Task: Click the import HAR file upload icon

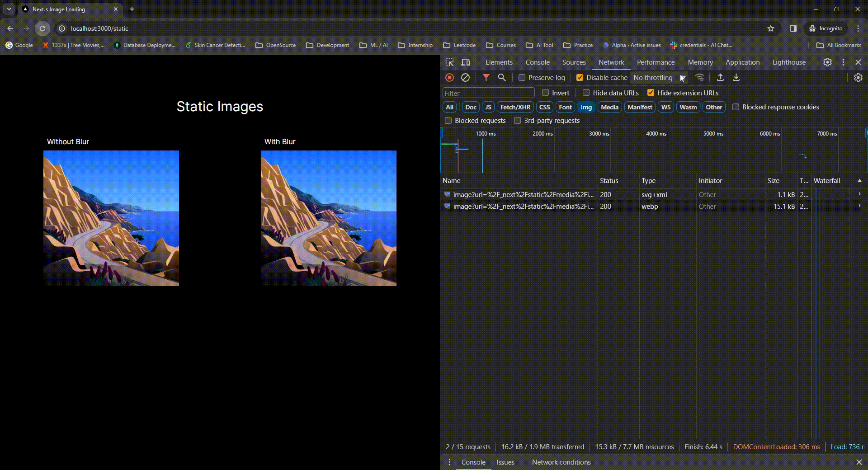Action: click(720, 78)
